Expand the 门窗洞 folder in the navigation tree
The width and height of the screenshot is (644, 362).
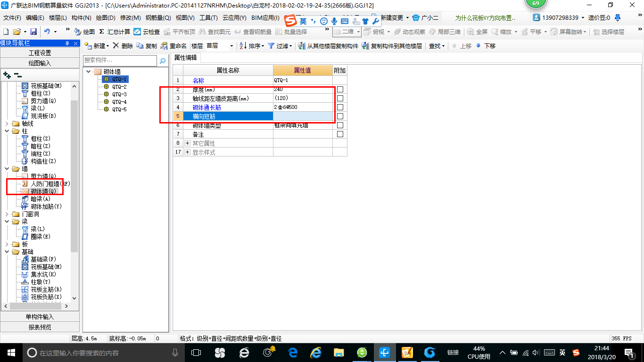(7, 214)
